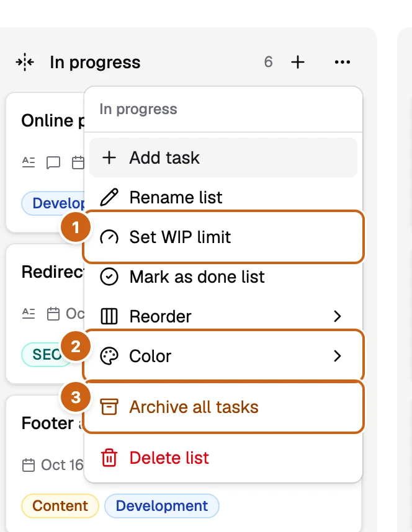Choose Archive all tasks
412x532 pixels.
pyautogui.click(x=223, y=407)
